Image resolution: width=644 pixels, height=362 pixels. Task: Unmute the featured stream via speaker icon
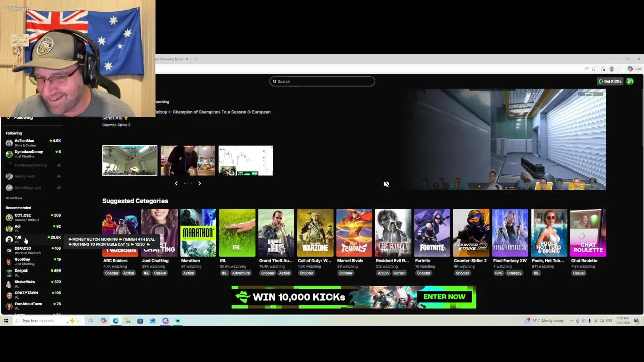point(386,184)
